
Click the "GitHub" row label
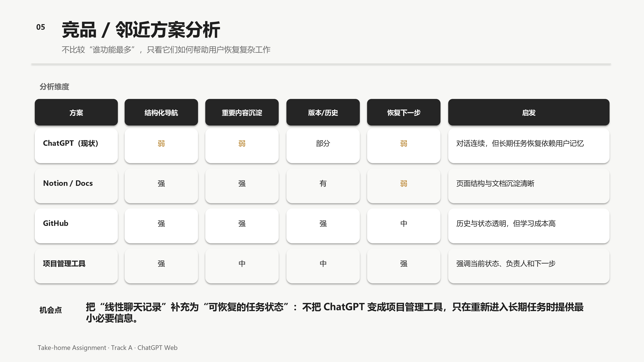(56, 223)
